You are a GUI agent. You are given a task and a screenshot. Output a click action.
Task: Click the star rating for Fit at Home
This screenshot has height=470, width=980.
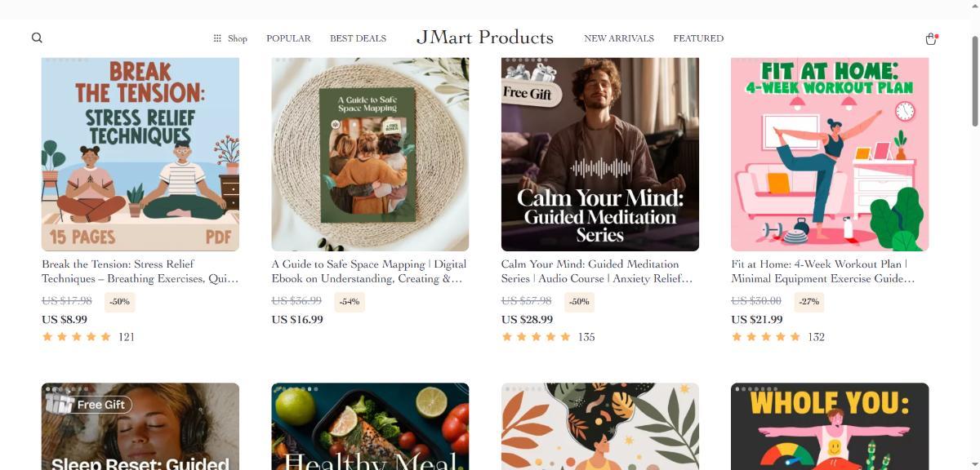(766, 337)
